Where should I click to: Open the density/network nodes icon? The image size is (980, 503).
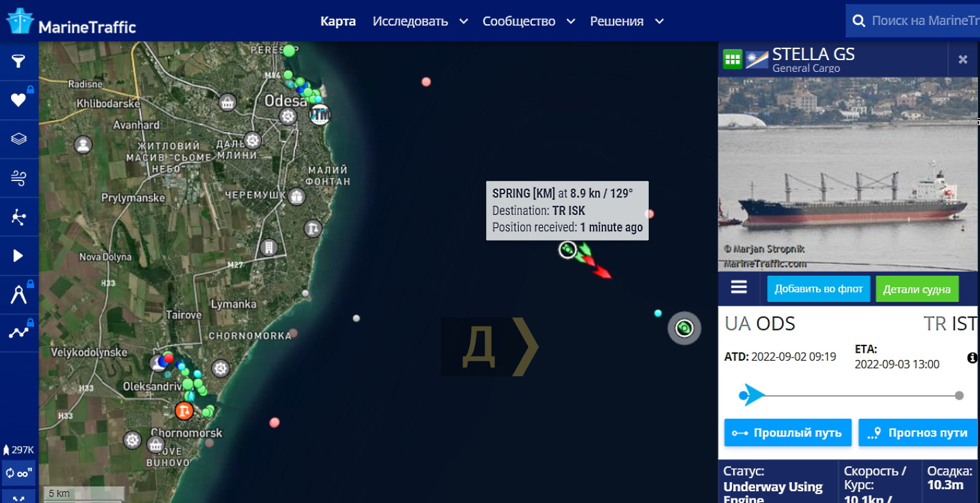tap(18, 216)
